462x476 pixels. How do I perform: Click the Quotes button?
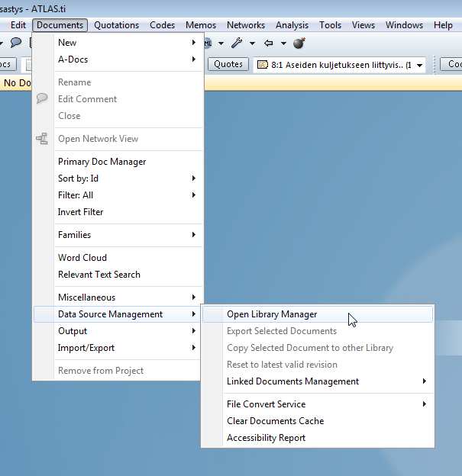(228, 64)
